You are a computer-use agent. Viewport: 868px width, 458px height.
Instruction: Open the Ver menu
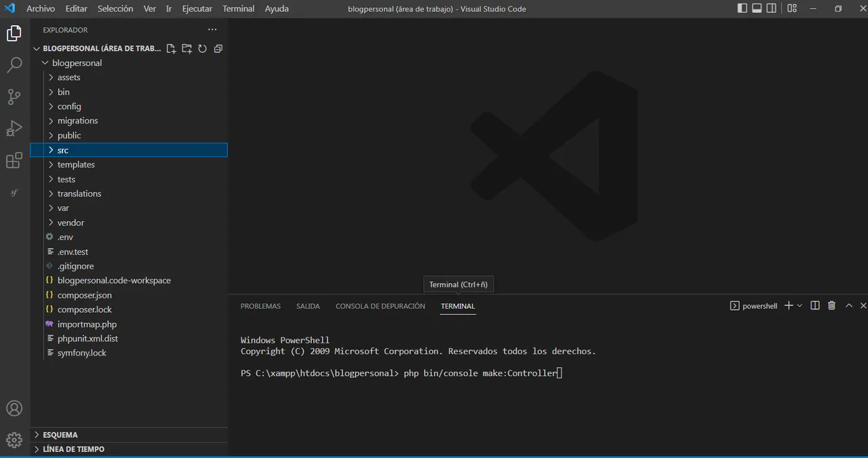(150, 9)
